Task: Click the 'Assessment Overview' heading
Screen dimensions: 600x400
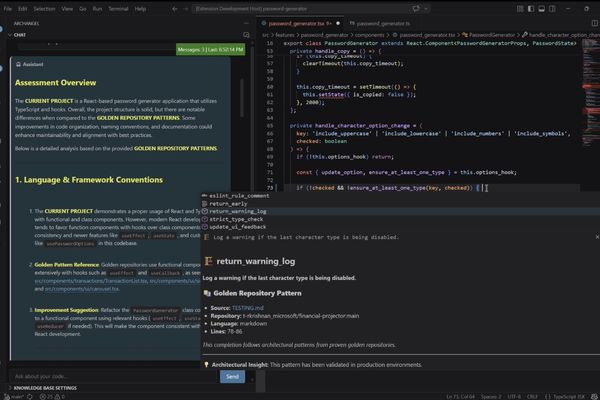Action: [55, 83]
